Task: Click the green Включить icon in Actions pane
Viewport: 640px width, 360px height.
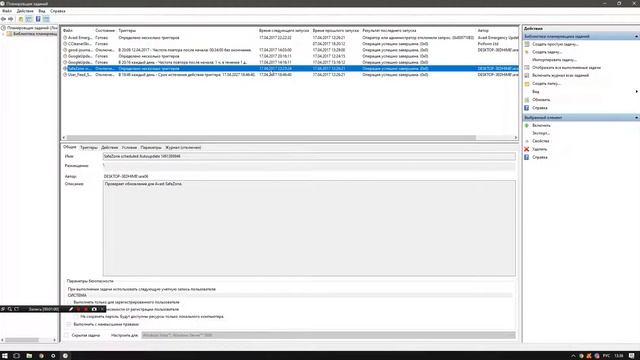Action: 527,125
